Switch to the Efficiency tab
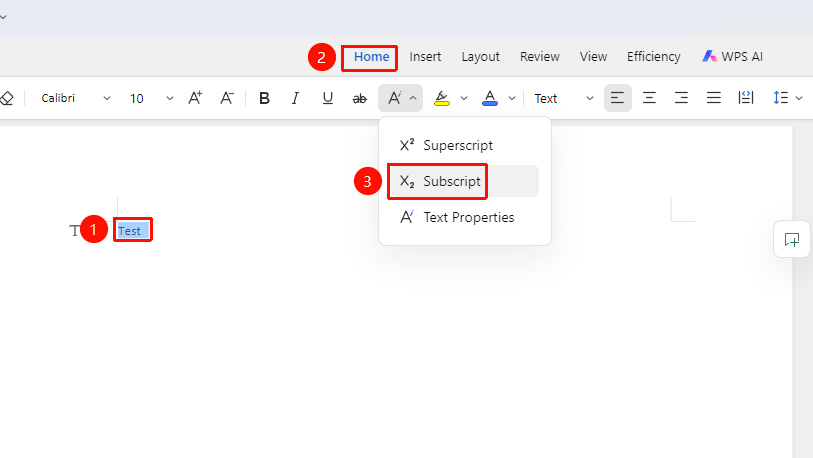This screenshot has width=813, height=458. 653,57
